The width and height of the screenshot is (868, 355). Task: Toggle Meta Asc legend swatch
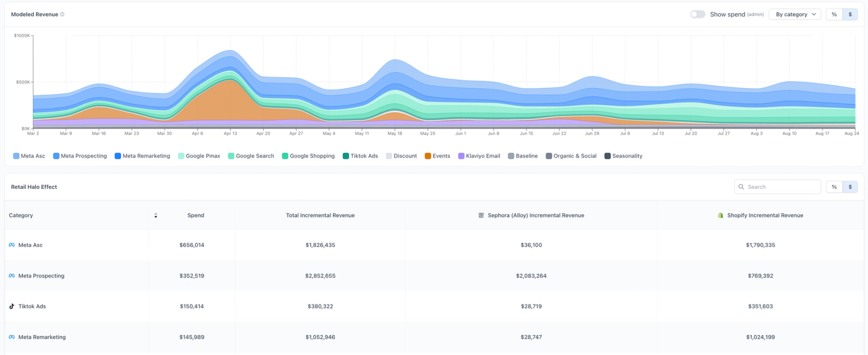click(16, 156)
